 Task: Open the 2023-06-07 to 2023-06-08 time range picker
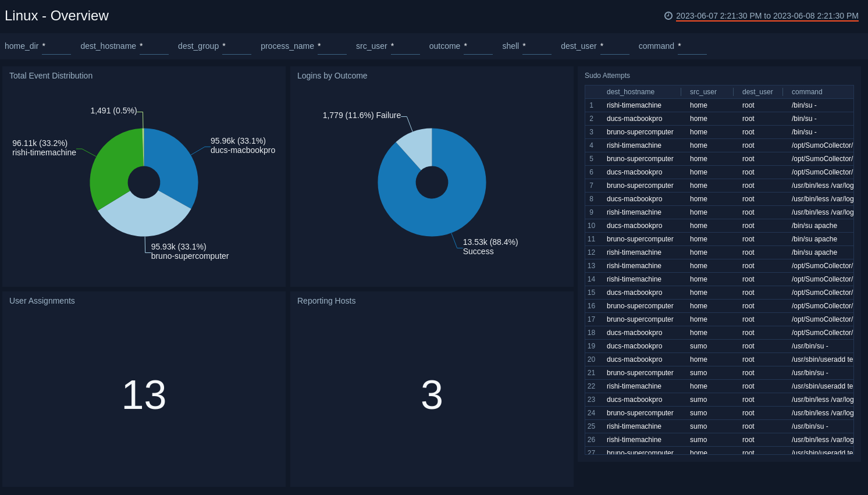coord(767,16)
